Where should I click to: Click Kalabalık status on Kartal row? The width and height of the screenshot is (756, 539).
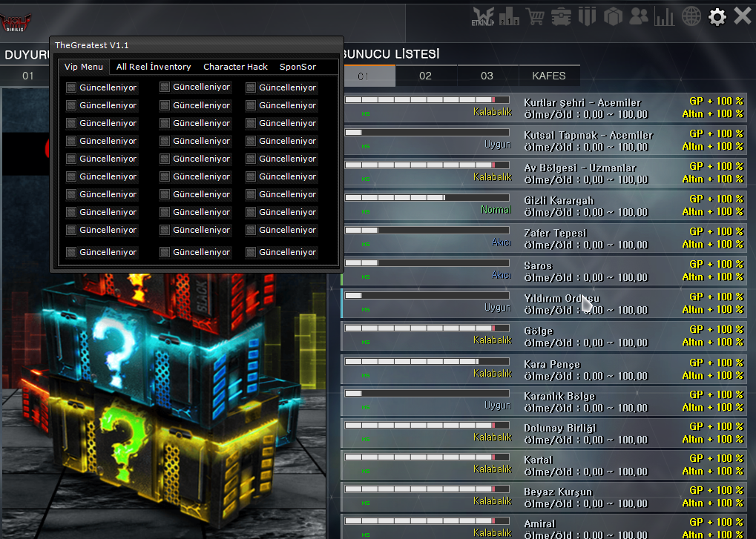(493, 469)
